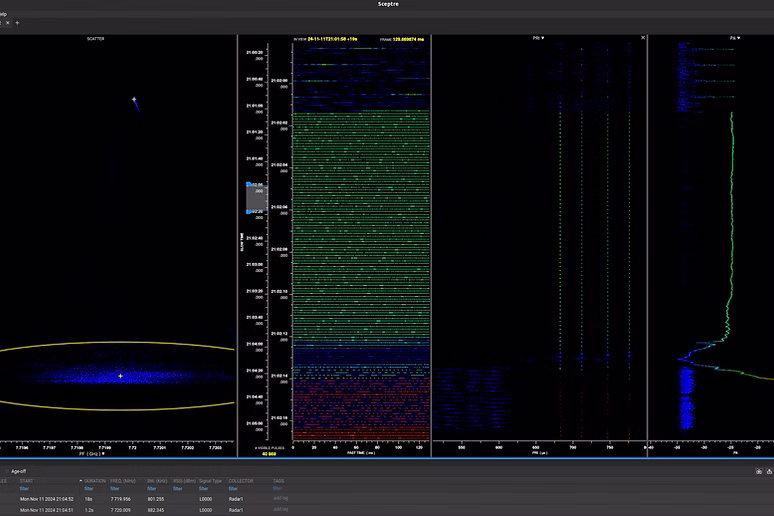Toggle the Age-off checkbox

pyautogui.click(x=7, y=472)
